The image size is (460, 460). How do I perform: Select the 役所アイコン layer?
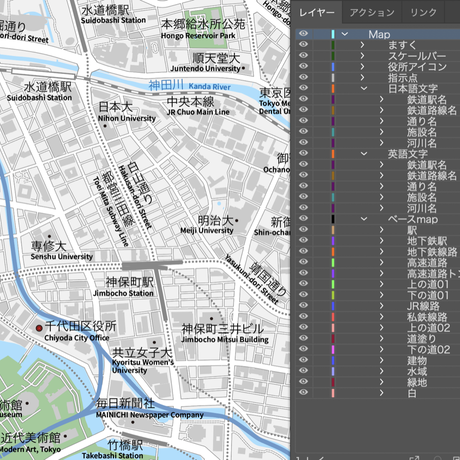(417, 67)
